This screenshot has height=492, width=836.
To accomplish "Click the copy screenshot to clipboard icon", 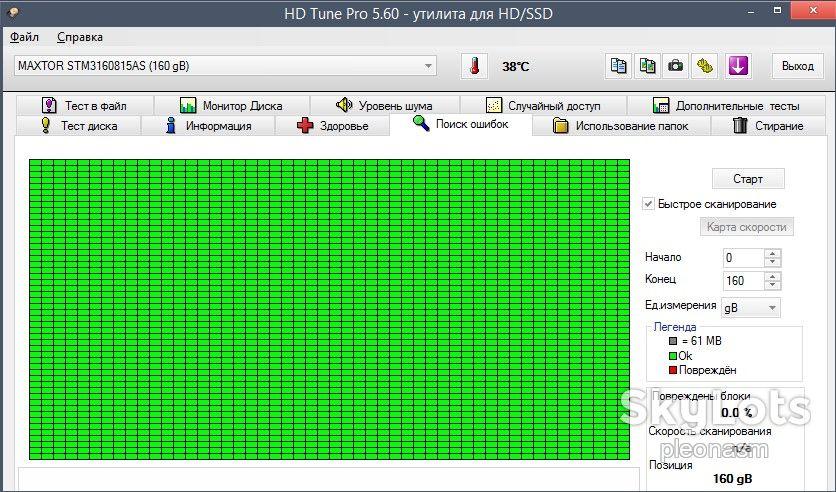I will (x=647, y=66).
